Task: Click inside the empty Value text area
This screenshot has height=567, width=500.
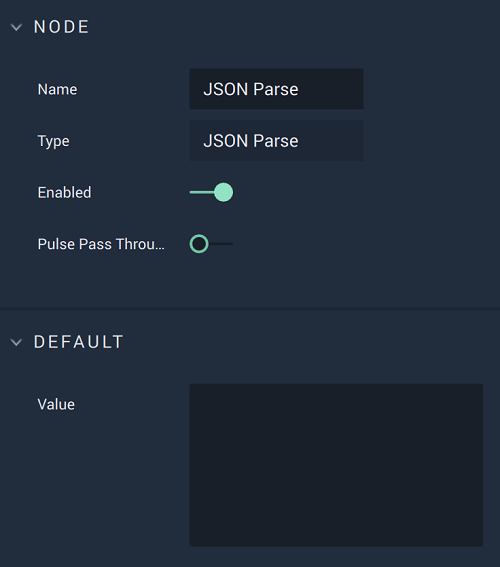Action: coord(336,465)
